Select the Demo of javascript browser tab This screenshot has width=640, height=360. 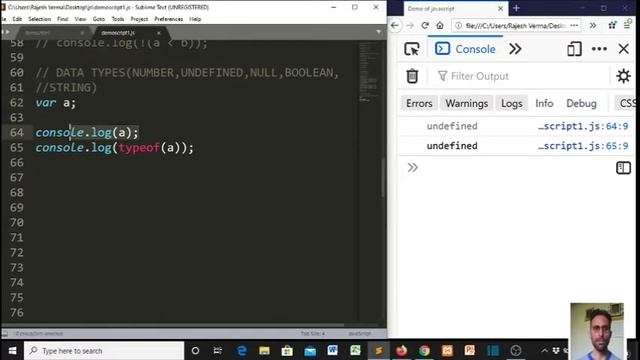[x=455, y=8]
